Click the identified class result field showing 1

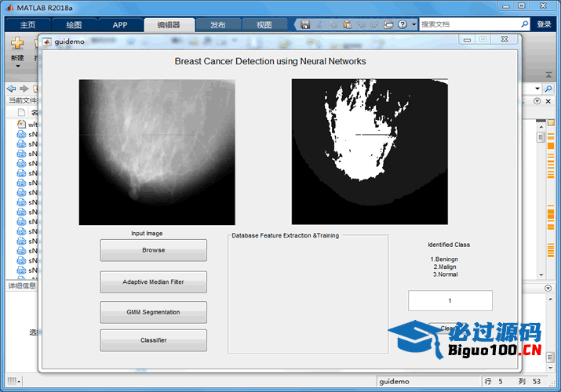450,300
